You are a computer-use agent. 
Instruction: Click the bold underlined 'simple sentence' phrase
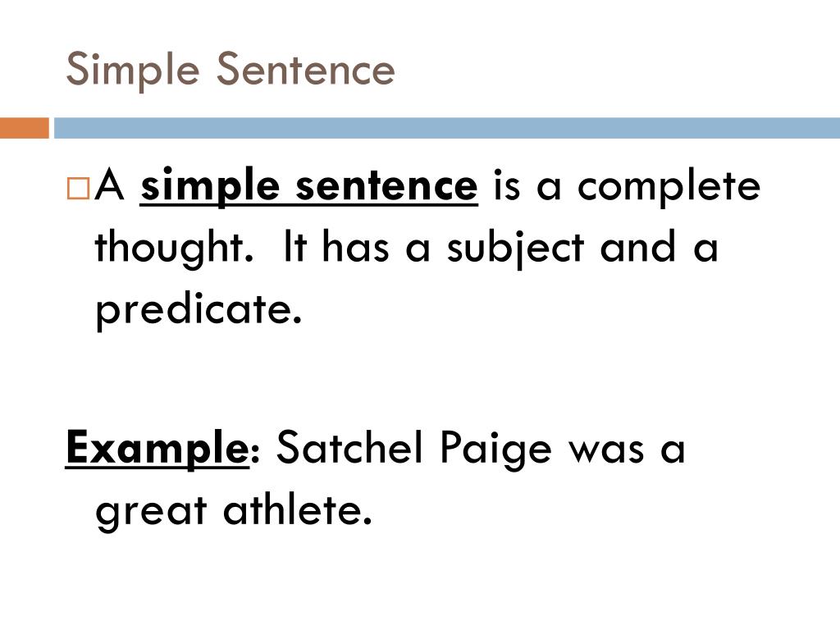coord(308,186)
